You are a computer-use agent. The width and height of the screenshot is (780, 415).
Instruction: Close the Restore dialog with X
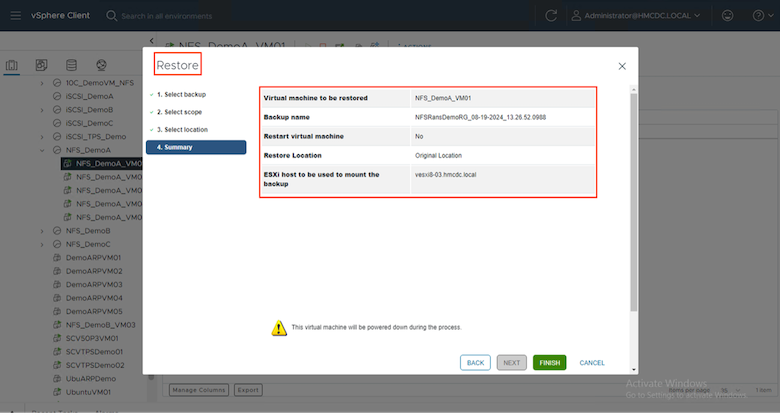(x=622, y=66)
